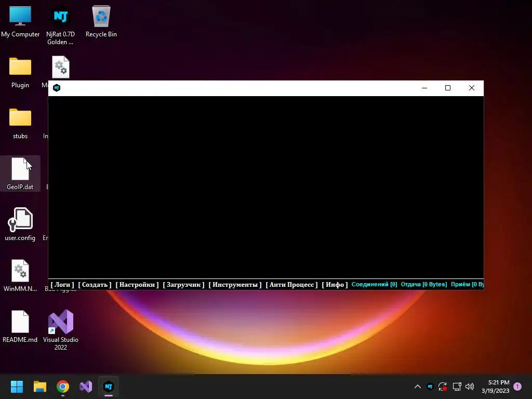Open the Анти Процесс menu
Image resolution: width=532 pixels, height=399 pixels.
coord(292,285)
